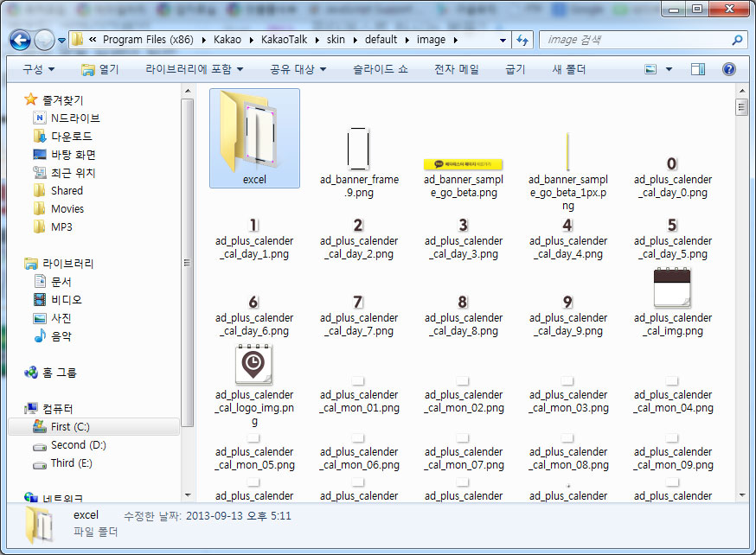Open the 공유 대상 share menu
The width and height of the screenshot is (756, 555).
click(298, 69)
